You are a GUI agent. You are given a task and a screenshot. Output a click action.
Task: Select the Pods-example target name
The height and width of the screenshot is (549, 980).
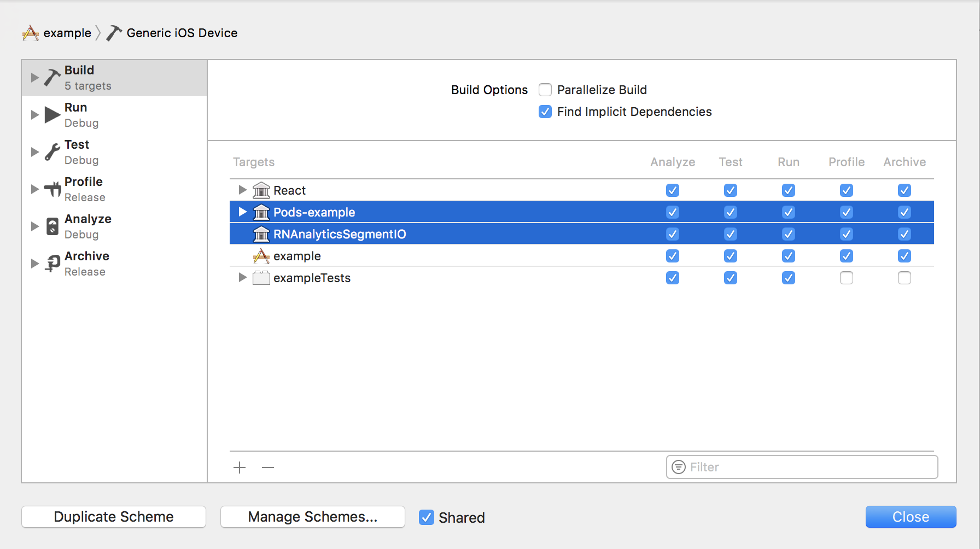(314, 212)
